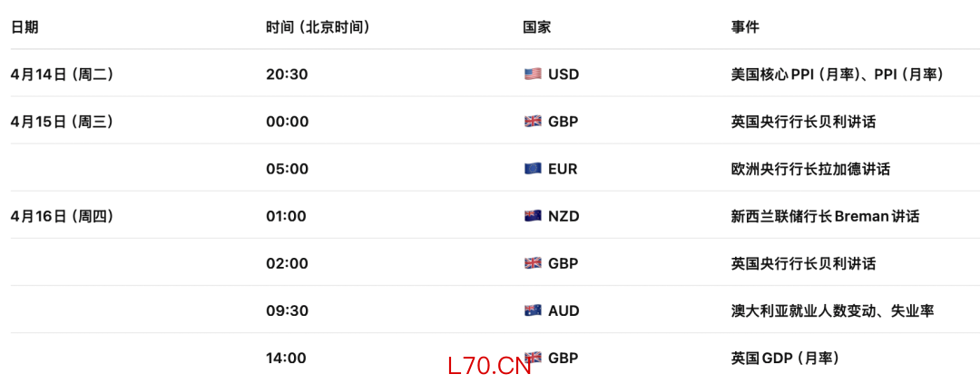Select the 时间 (北京时间) column header
Viewport: 980px width, 384px height.
point(318,27)
